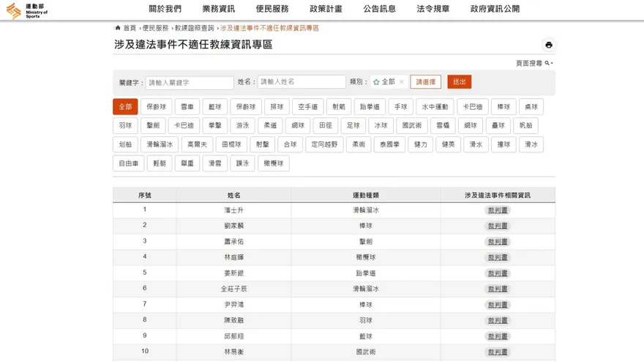Open 法令規章 menu
The height and width of the screenshot is (362, 644).
coord(433,9)
